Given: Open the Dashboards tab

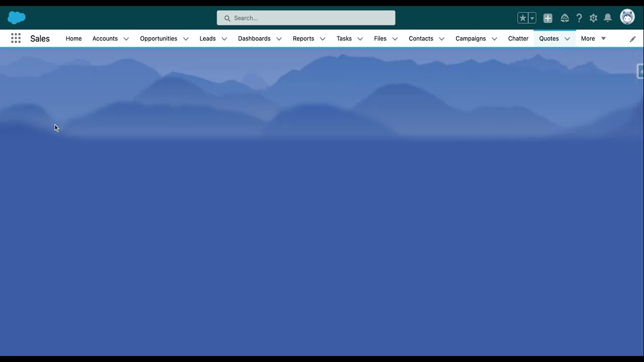Looking at the screenshot, I should [254, 38].
